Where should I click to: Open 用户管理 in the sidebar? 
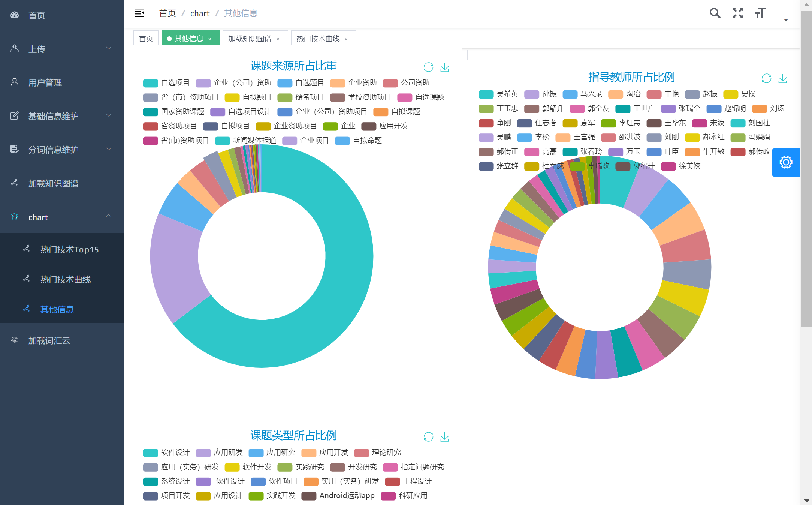tap(62, 82)
